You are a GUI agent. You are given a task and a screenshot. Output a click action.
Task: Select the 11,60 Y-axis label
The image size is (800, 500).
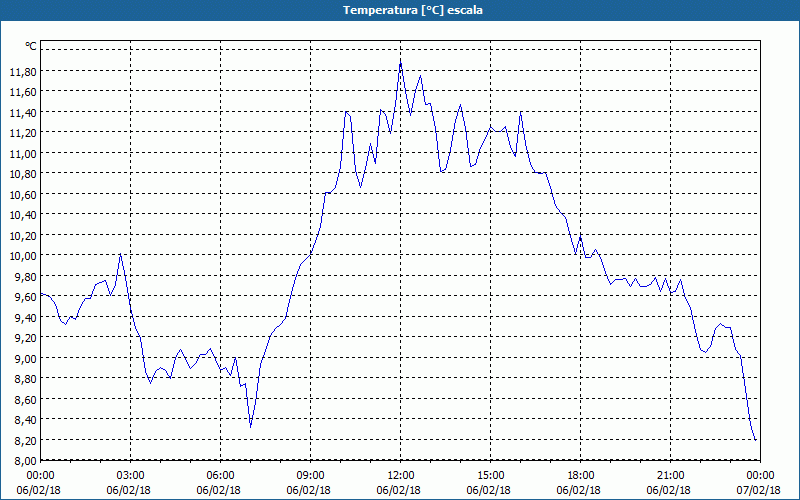(x=23, y=92)
